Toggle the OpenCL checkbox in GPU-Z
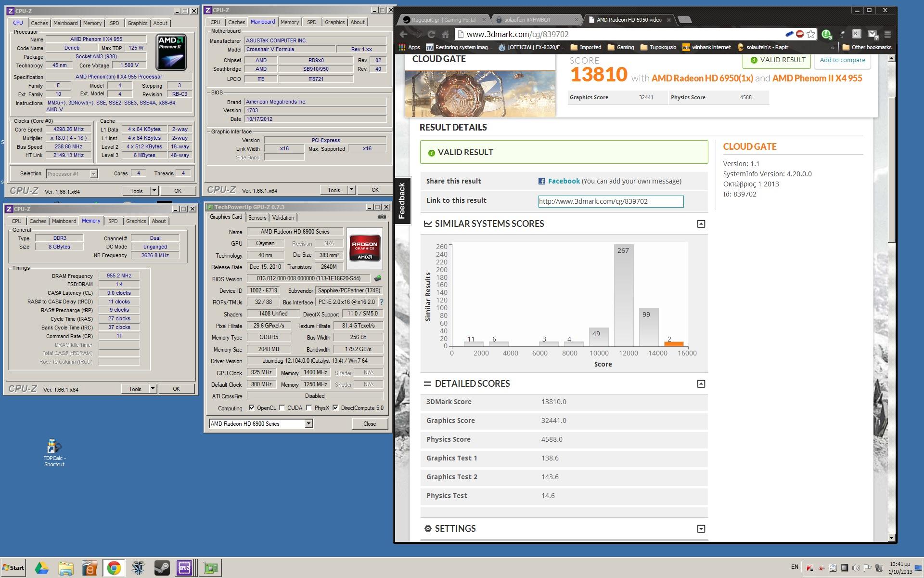Image resolution: width=924 pixels, height=578 pixels. pyautogui.click(x=252, y=407)
